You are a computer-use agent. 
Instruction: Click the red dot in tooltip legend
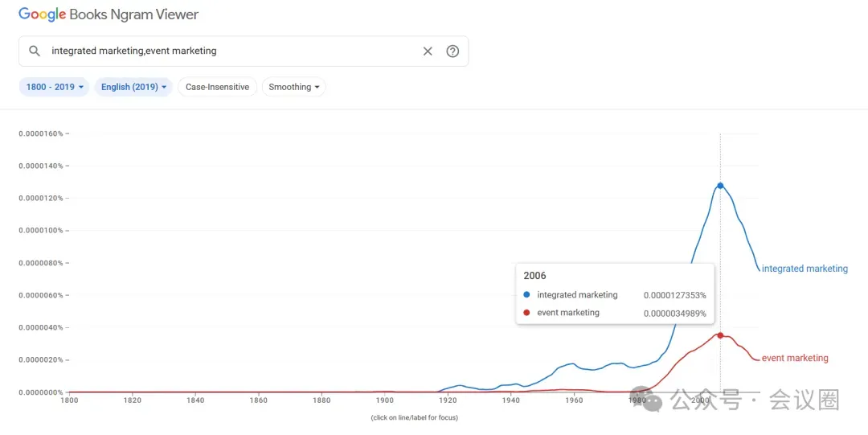point(526,313)
